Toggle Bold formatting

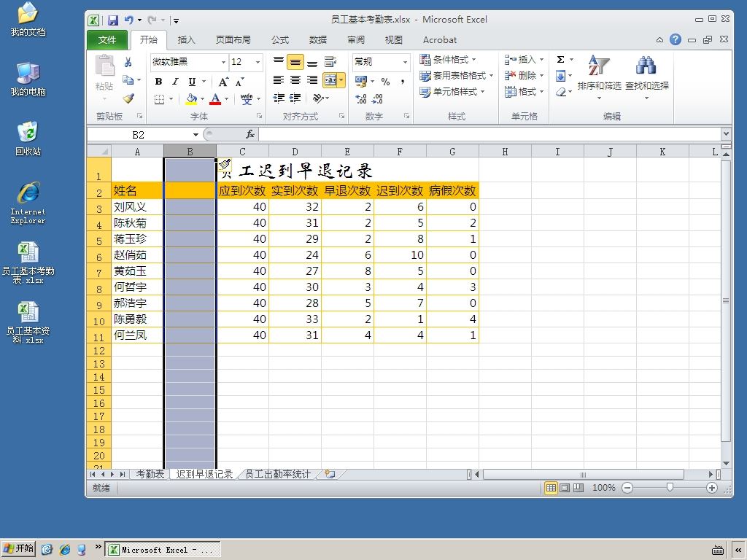pos(158,82)
